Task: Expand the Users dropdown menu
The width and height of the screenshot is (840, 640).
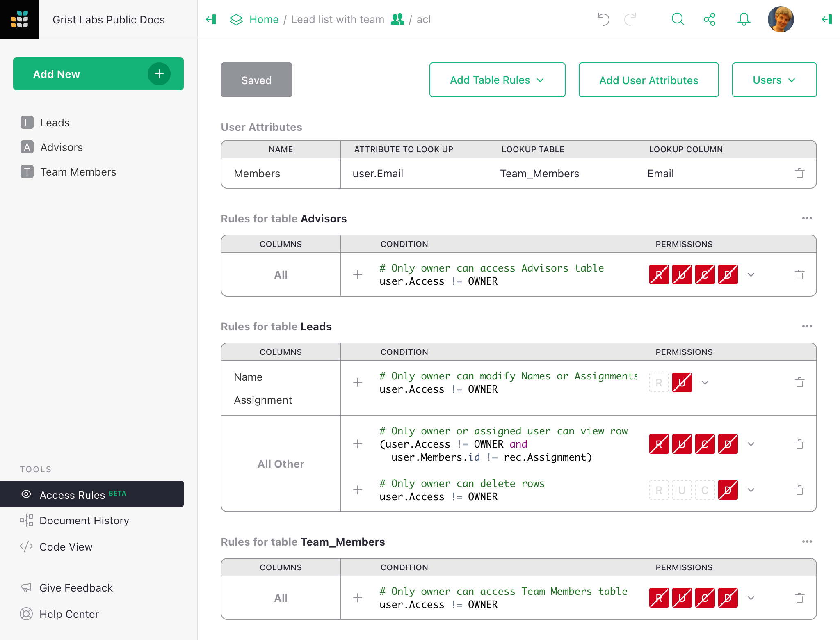Action: coord(774,79)
